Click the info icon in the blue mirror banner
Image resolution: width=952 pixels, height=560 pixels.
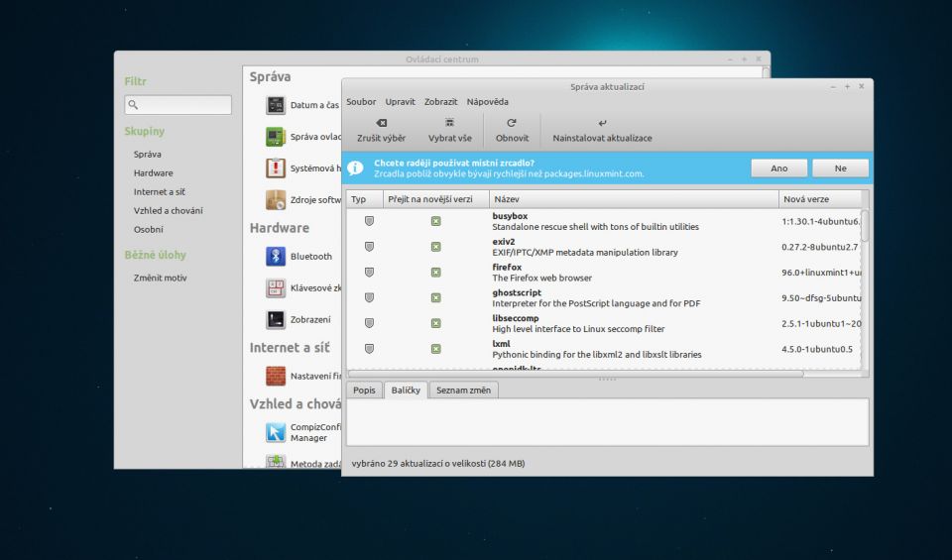pos(355,168)
